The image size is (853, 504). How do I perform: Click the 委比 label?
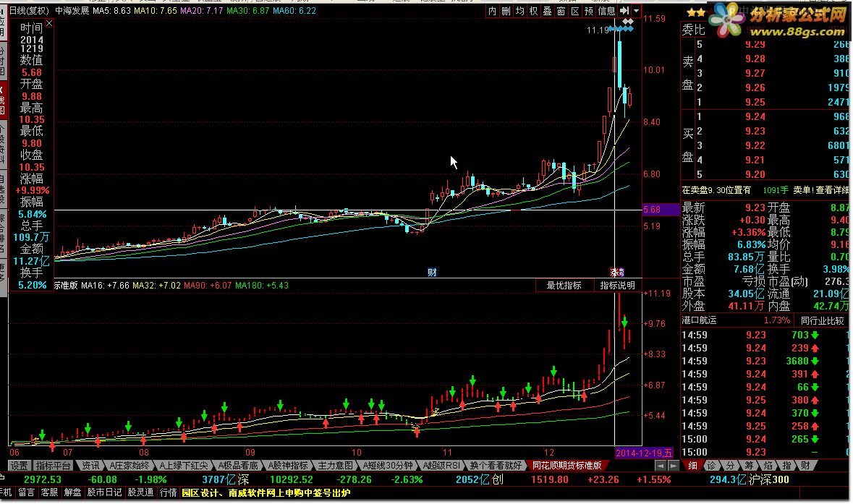tap(694, 30)
